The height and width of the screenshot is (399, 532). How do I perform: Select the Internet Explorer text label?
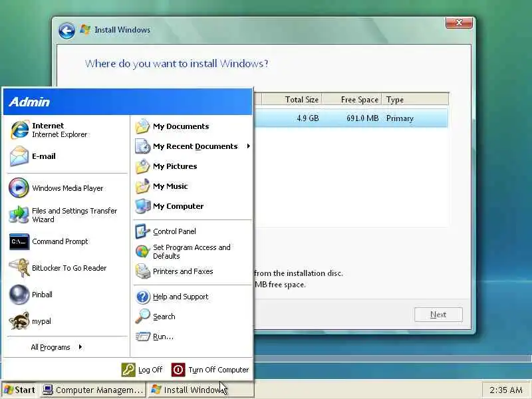pyautogui.click(x=59, y=135)
